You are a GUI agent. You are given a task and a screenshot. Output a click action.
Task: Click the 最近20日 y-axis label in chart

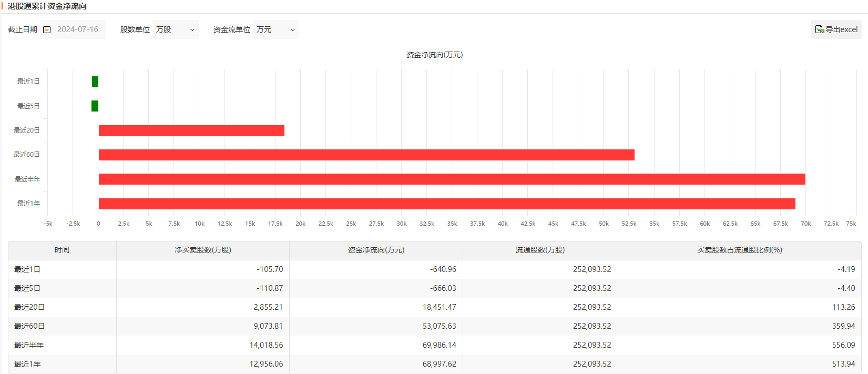pos(27,130)
